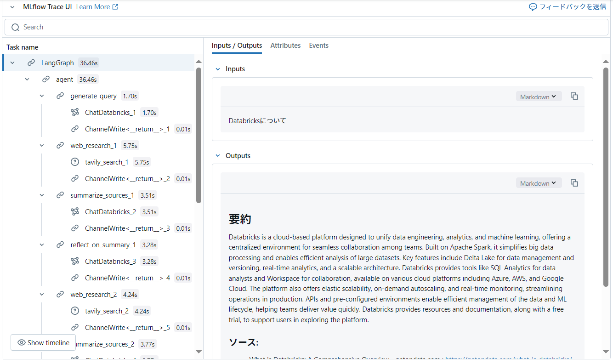Click the trace Search field
Viewport: 613px width, 364px height.
click(306, 27)
